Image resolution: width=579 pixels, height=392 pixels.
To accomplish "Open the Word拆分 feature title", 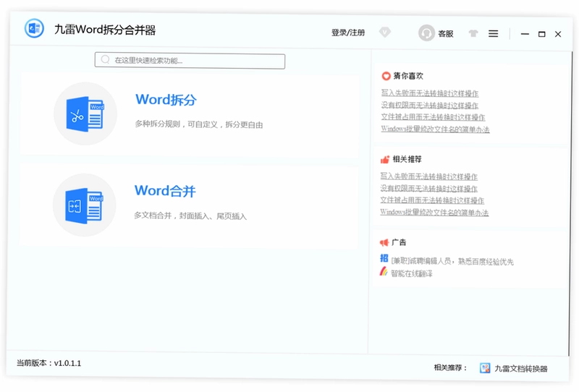I will coord(166,100).
